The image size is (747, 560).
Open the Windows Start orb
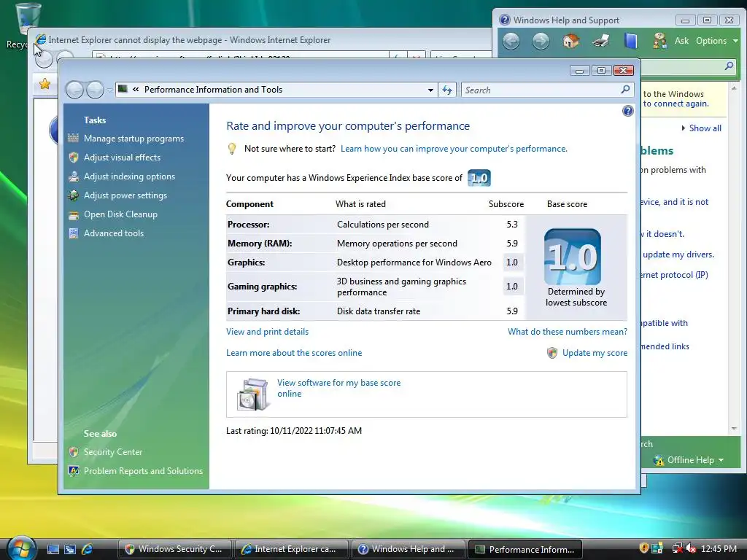[21, 548]
